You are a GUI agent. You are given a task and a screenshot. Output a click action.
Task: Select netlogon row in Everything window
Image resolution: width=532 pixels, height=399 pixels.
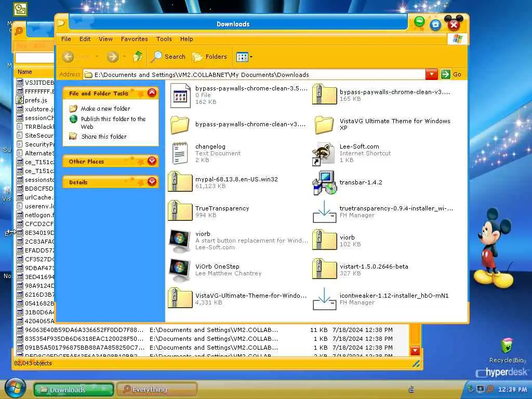[35, 215]
